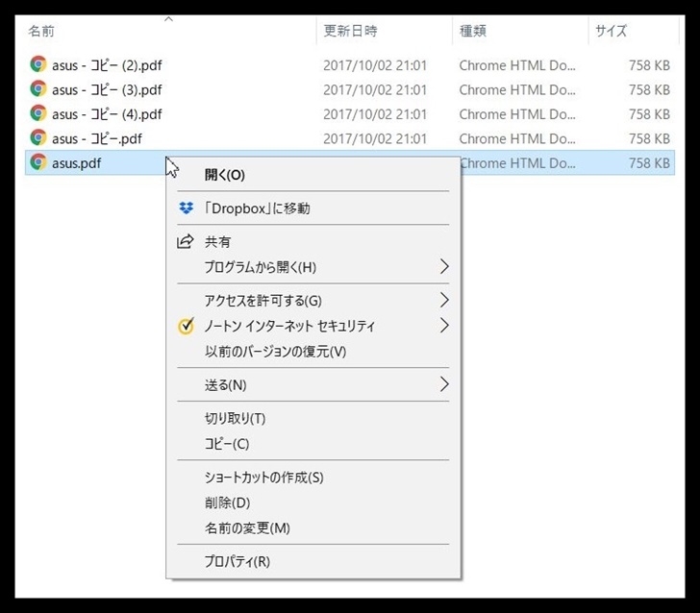Click Chrome icon of asus - コピー (3).pdf
The height and width of the screenshot is (613, 700).
pos(38,89)
